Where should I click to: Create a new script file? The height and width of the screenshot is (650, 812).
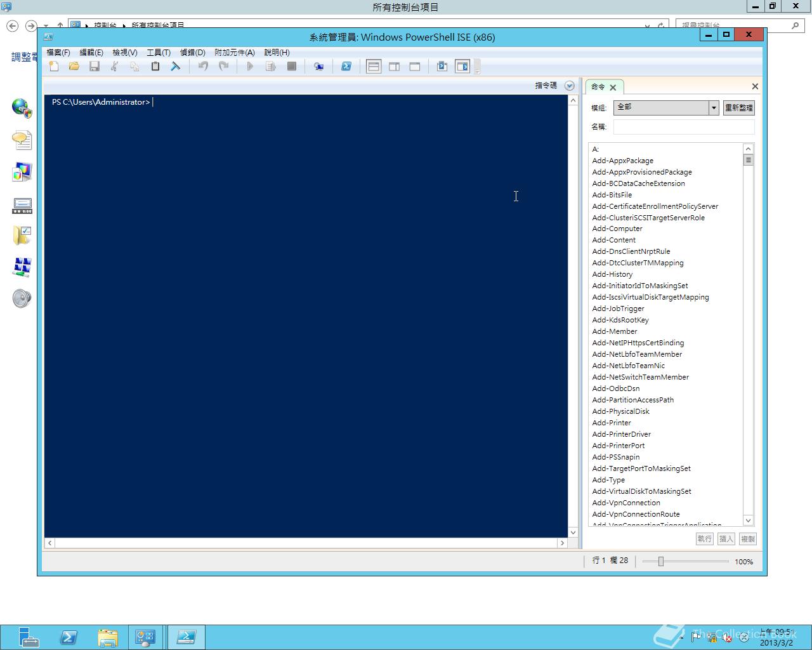tap(54, 66)
